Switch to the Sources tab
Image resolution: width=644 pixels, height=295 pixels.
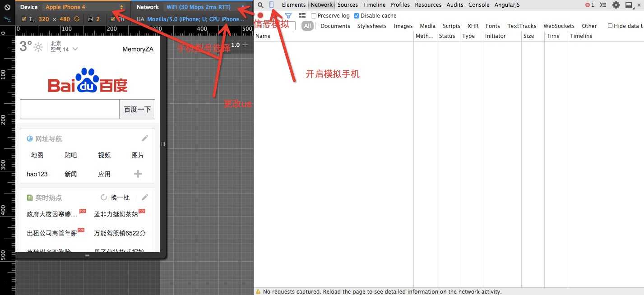pos(347,5)
